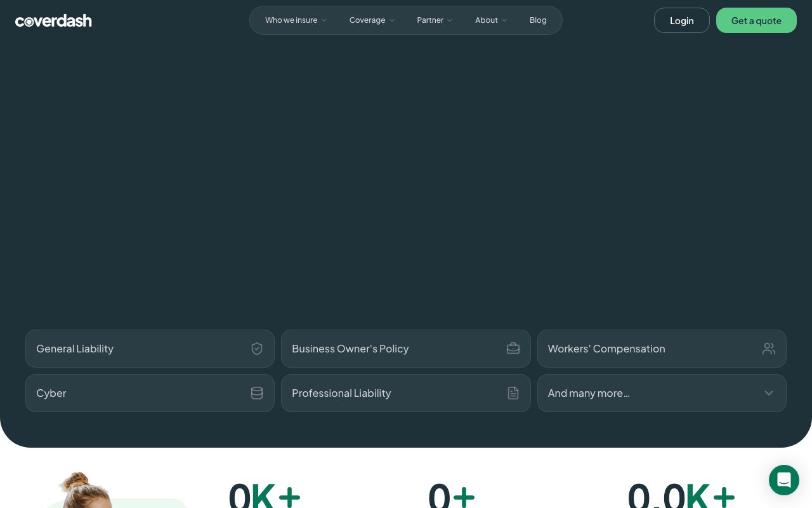Open the About dropdown menu
The height and width of the screenshot is (508, 812).
point(492,20)
